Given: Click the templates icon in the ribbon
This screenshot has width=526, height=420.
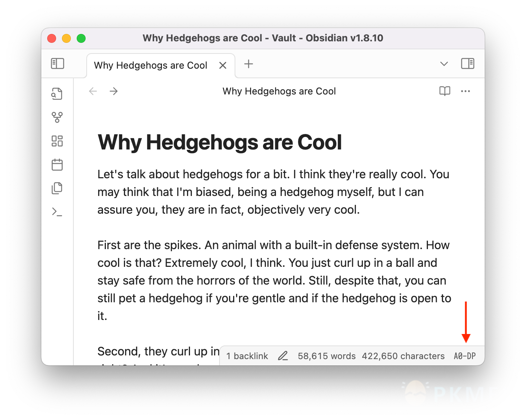Looking at the screenshot, I should tap(57, 188).
